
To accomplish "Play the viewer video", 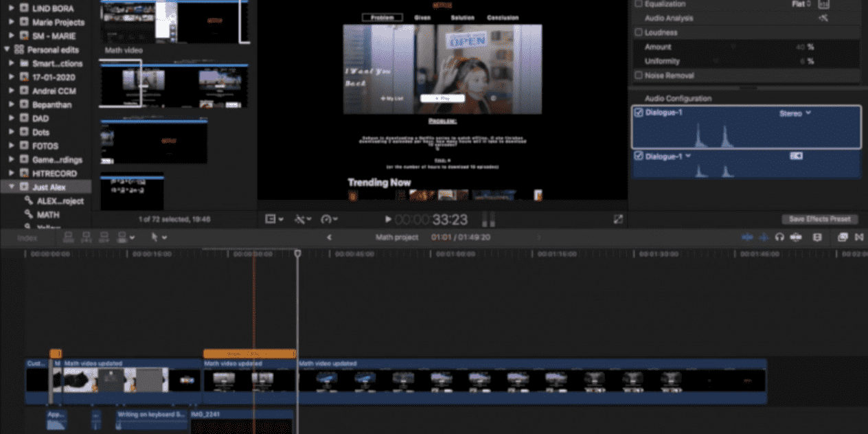I will pos(388,220).
